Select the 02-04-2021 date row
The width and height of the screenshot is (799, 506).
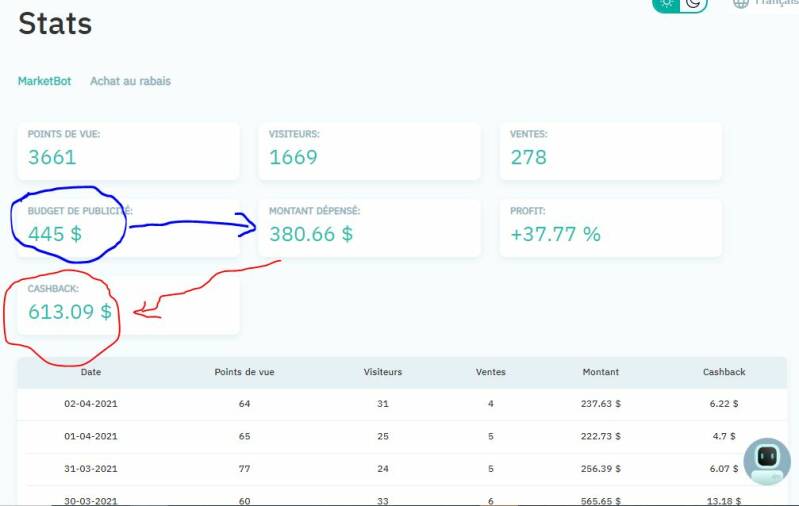tap(402, 404)
